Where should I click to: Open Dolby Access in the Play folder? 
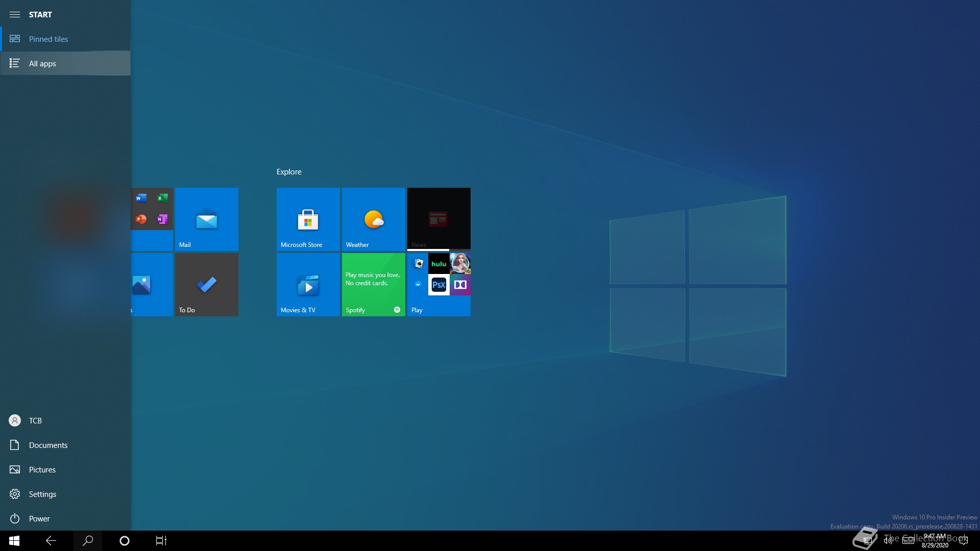tap(460, 285)
